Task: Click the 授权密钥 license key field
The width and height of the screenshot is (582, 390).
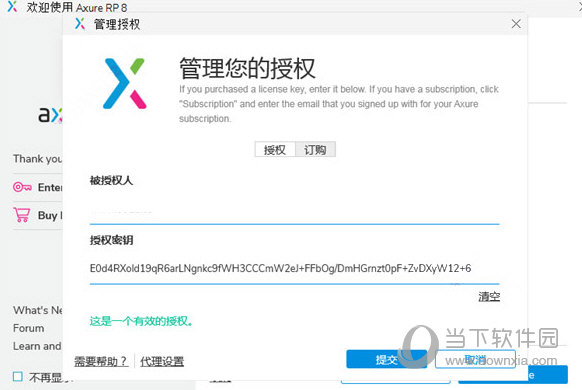Action: [294, 268]
